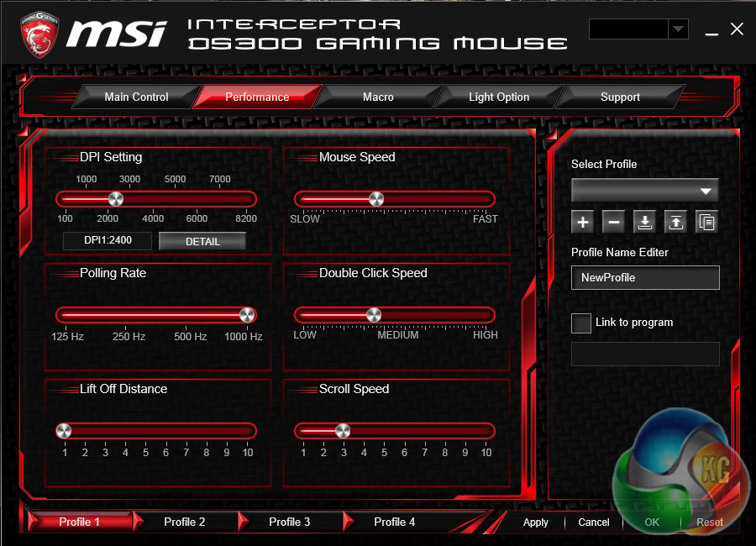Click the 250 Hz polling rate mark
The width and height of the screenshot is (756, 546).
129,336
